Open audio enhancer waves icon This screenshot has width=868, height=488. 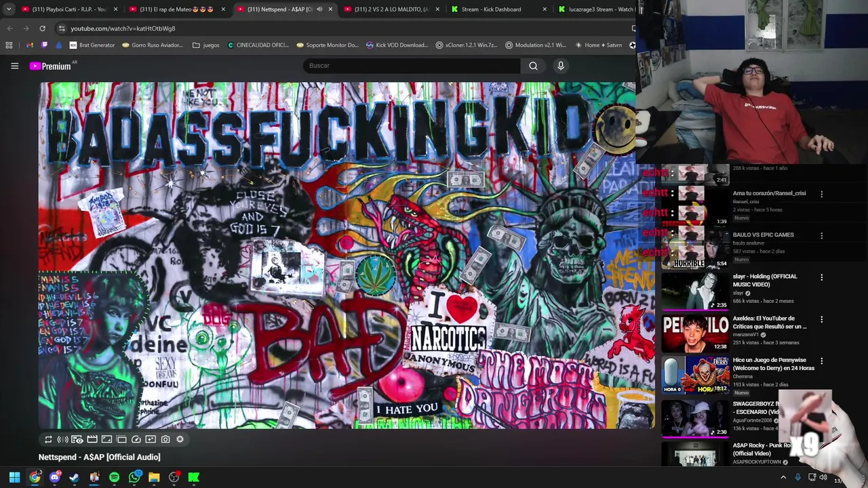click(x=62, y=439)
